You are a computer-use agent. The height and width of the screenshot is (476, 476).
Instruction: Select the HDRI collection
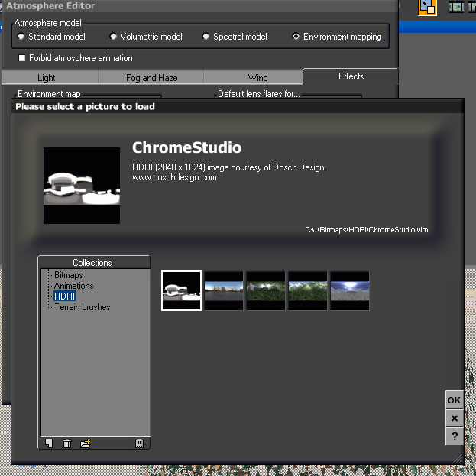tap(64, 296)
